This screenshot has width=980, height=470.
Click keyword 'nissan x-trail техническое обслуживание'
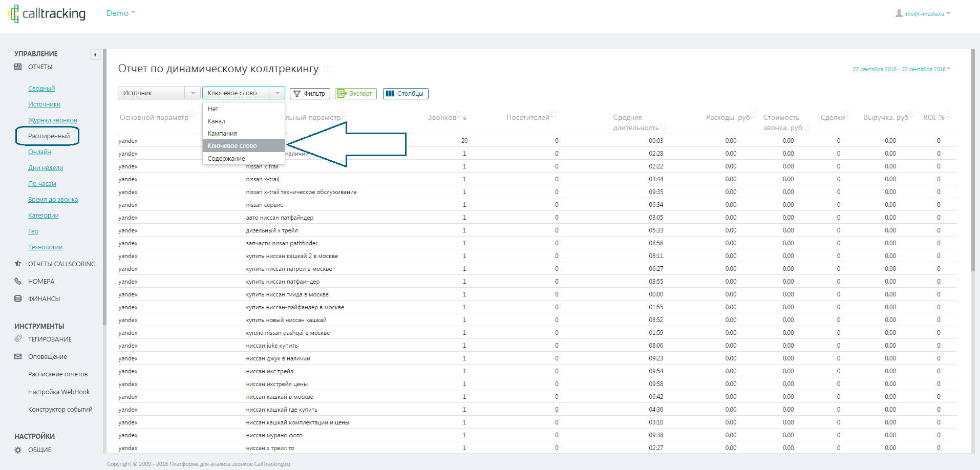[301, 192]
